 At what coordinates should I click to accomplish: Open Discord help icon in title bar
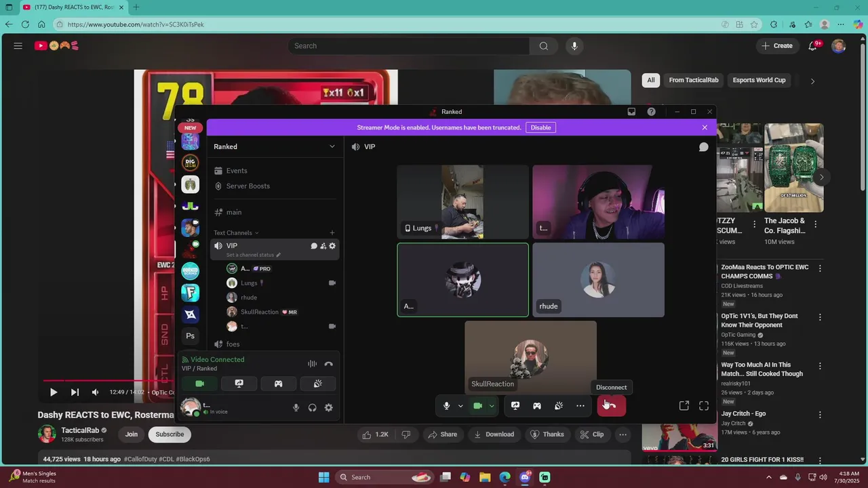pos(652,112)
